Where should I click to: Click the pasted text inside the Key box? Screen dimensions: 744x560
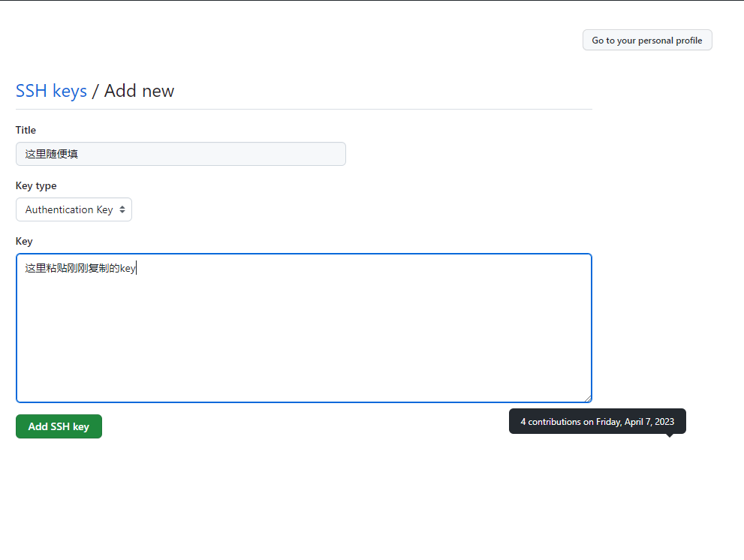[80, 268]
